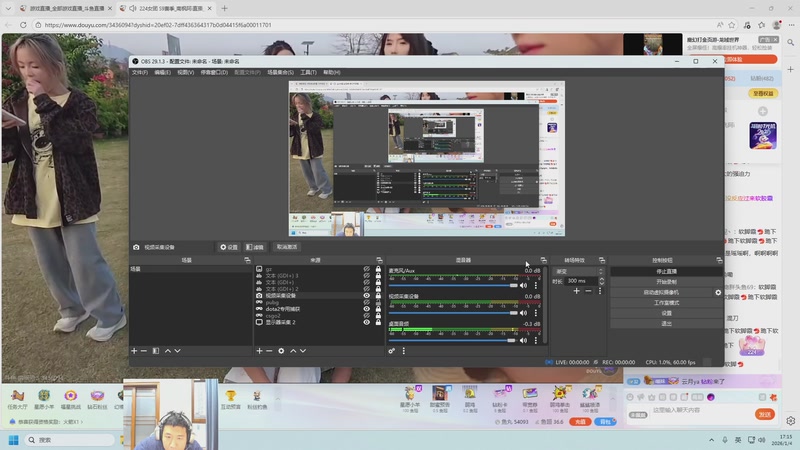Add a new scene with plus icon
The width and height of the screenshot is (800, 450).
134,351
